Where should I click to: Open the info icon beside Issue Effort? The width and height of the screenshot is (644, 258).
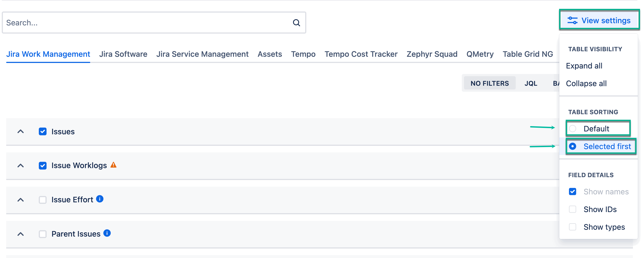[x=99, y=199]
